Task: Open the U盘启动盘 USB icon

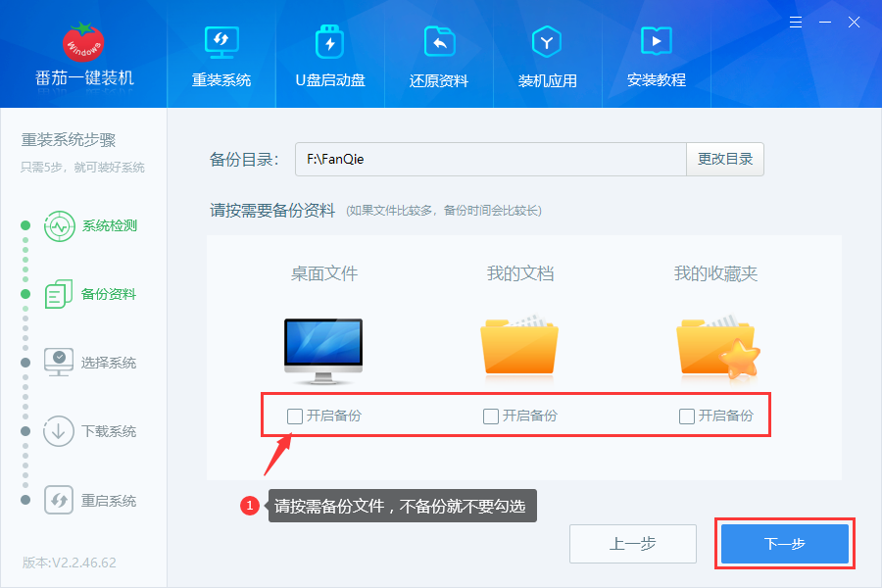Action: point(330,41)
